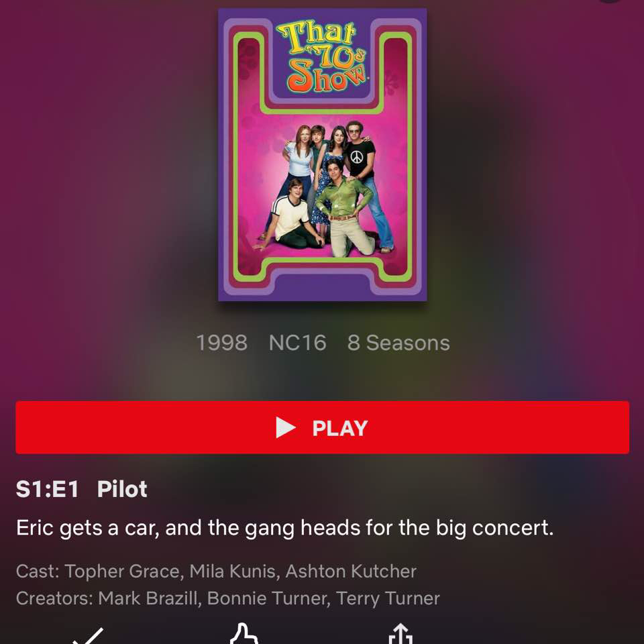Tap the Cast label text

38,572
